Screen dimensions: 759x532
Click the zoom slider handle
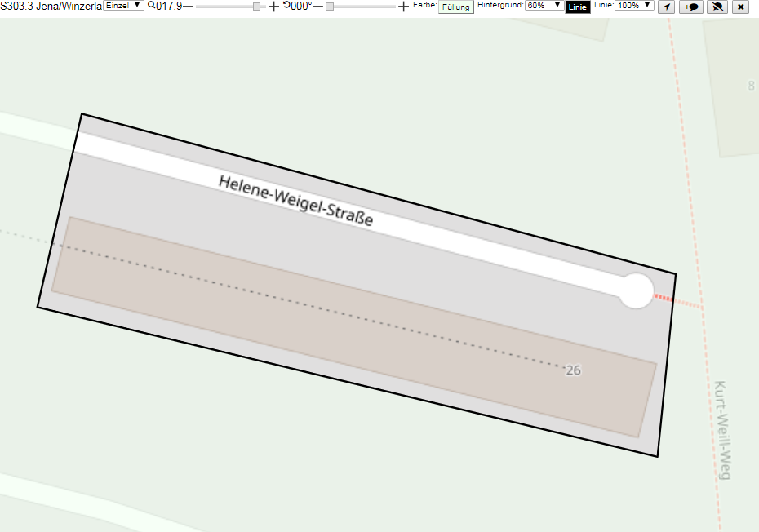point(256,7)
